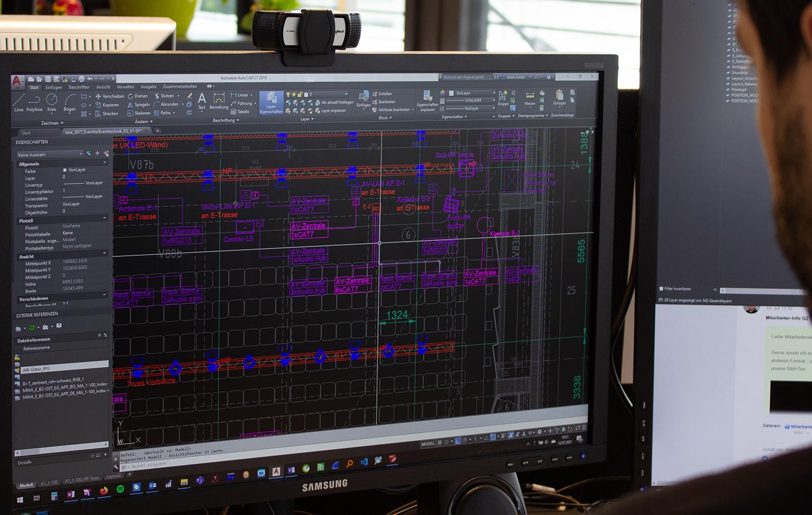
Task: Open the Beschriften ribbon tab
Action: point(79,88)
